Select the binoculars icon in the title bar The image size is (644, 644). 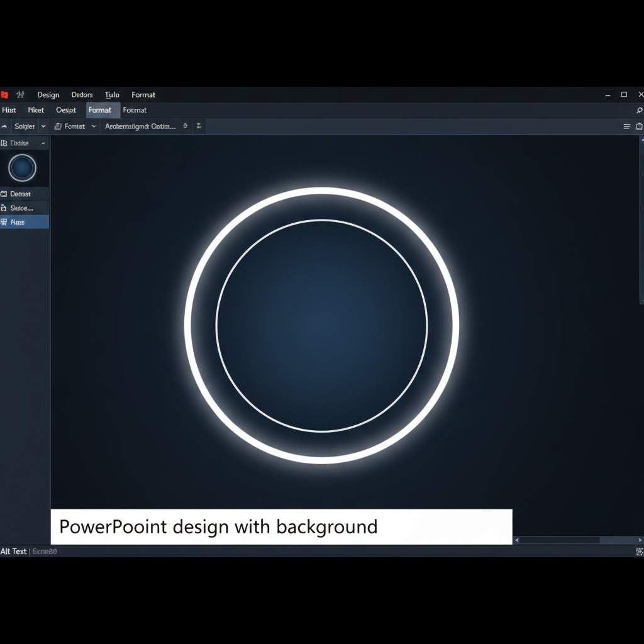pyautogui.click(x=21, y=94)
